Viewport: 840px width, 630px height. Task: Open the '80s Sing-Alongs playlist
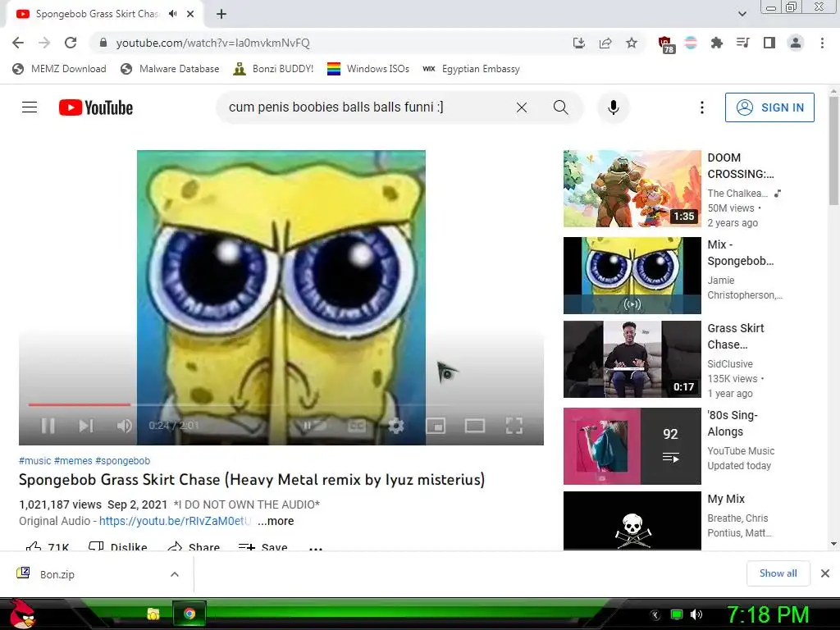pyautogui.click(x=632, y=445)
